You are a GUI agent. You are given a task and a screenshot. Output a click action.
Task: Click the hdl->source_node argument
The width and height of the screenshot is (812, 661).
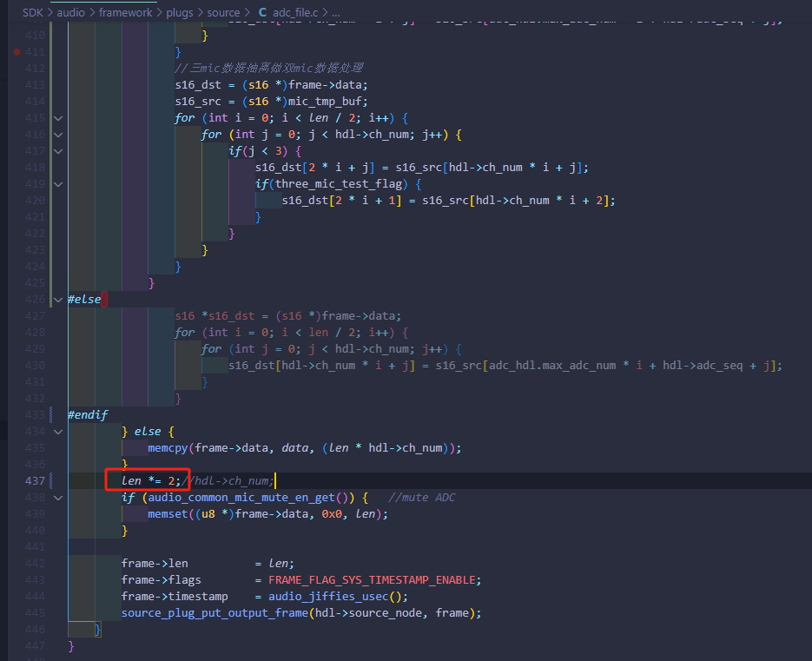371,613
